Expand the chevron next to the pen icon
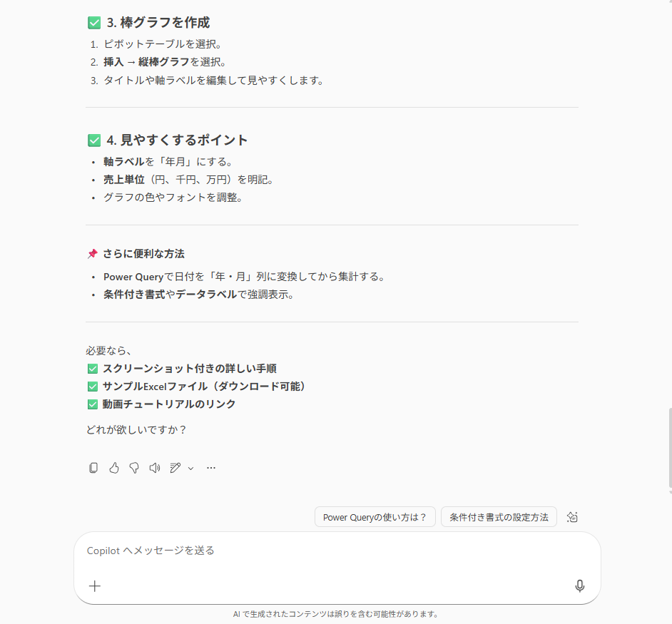The image size is (672, 624). 190,469
